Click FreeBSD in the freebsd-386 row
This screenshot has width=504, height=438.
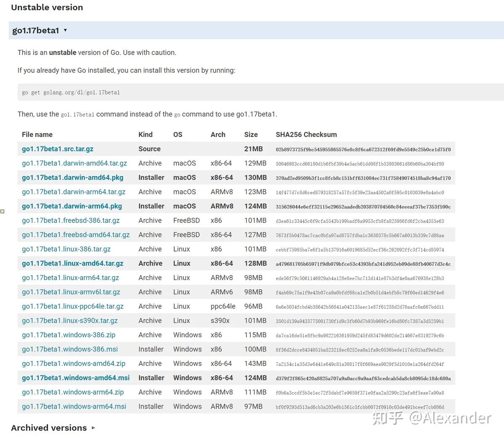click(x=186, y=220)
